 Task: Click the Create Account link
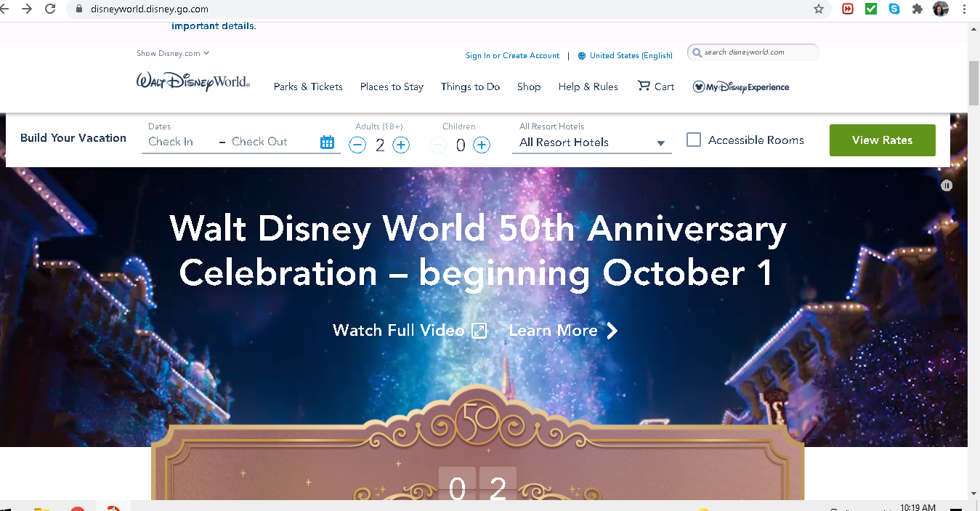pyautogui.click(x=531, y=56)
